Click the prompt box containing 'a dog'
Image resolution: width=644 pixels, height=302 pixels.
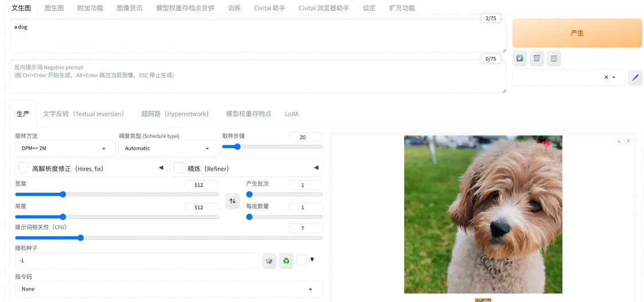[x=258, y=36]
